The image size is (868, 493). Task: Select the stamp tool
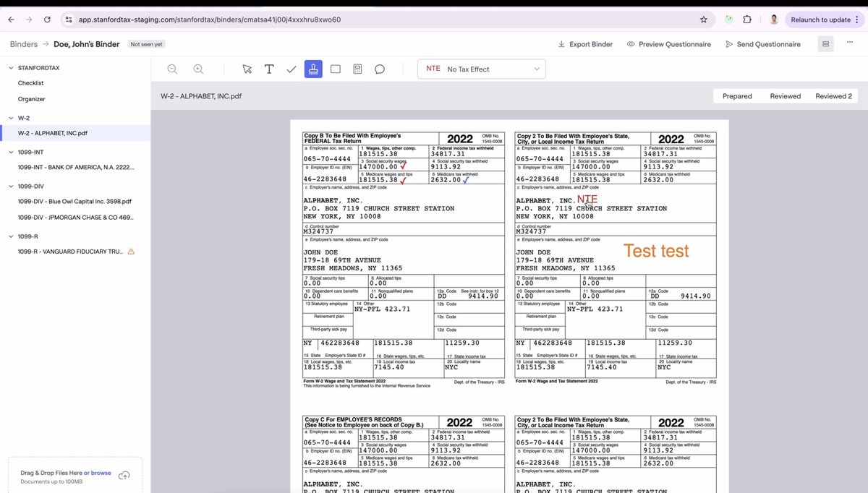click(313, 69)
